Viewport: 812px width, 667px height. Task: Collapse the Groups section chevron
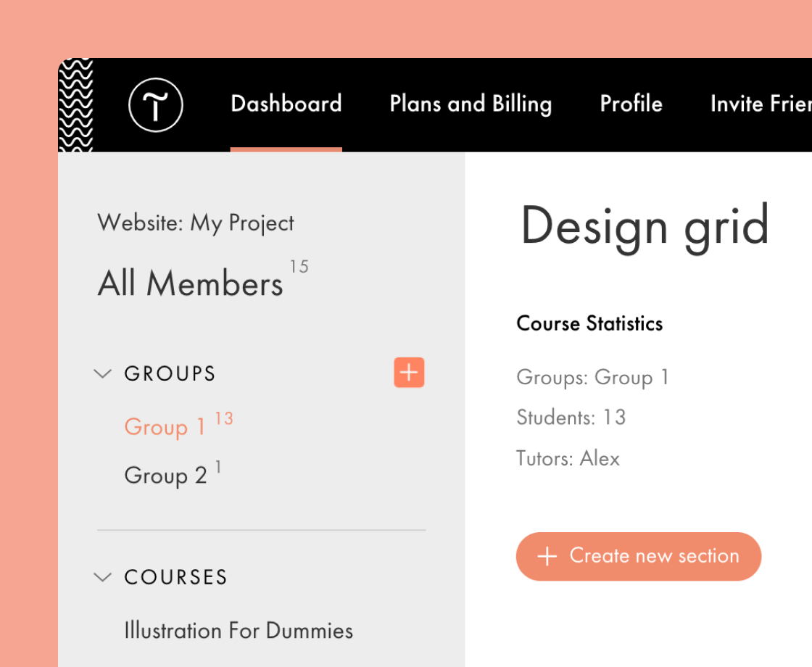coord(103,374)
